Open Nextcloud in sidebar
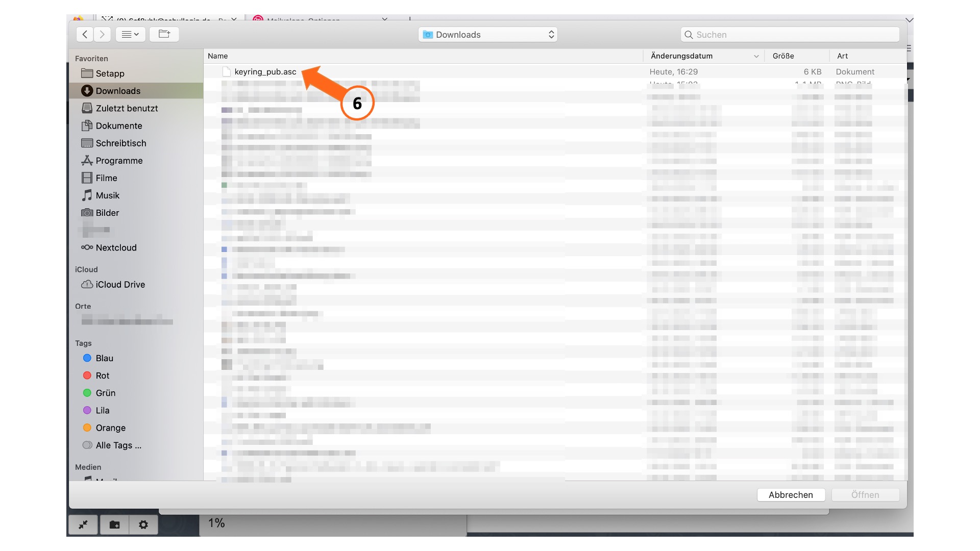980x551 pixels. (136, 247)
